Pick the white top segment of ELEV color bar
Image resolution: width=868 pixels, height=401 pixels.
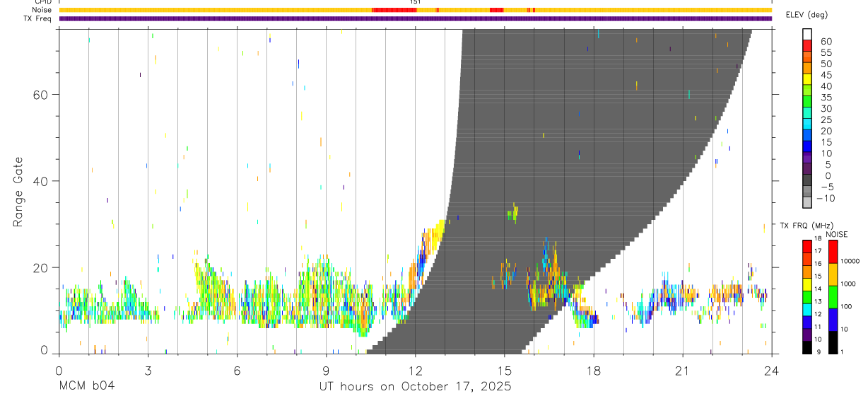pyautogui.click(x=807, y=34)
